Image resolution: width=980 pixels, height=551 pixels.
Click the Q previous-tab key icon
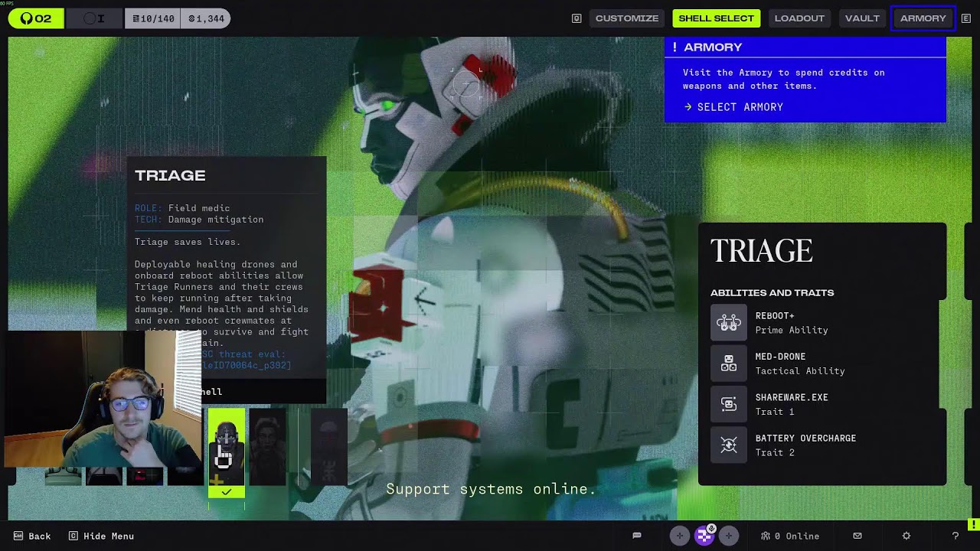click(x=577, y=18)
